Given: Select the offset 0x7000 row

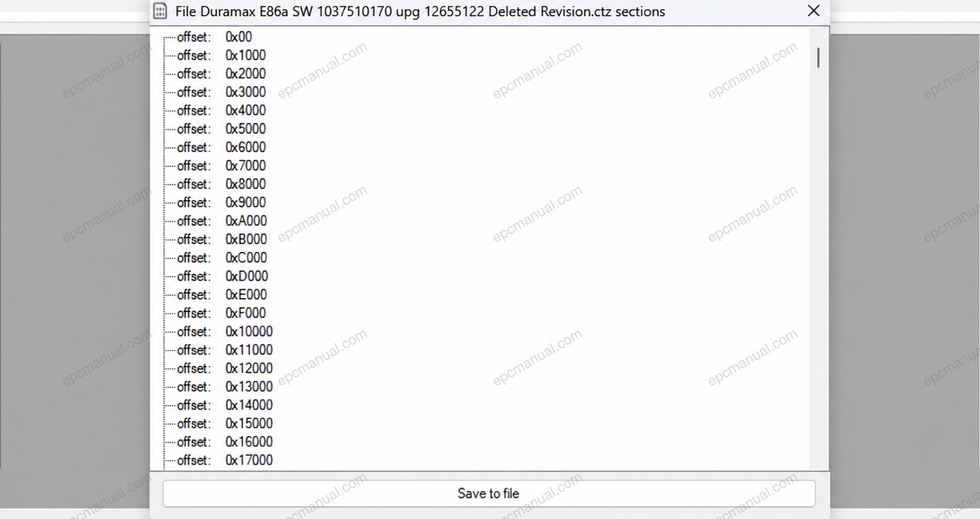Looking at the screenshot, I should [x=221, y=166].
